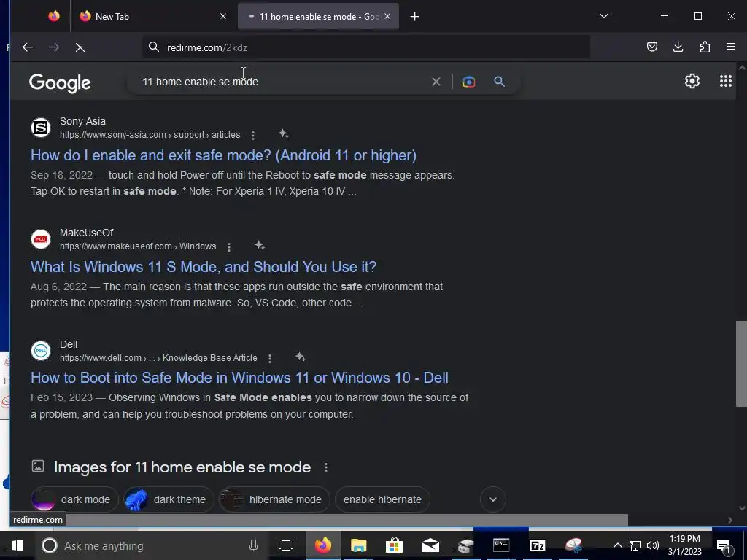747x560 pixels.
Task: Click sparkle icon next to Sony Asia result
Action: (x=284, y=134)
